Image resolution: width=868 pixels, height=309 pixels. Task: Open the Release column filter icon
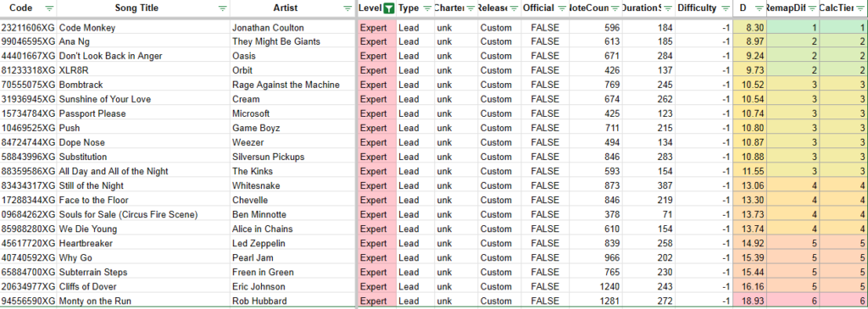pyautogui.click(x=515, y=8)
